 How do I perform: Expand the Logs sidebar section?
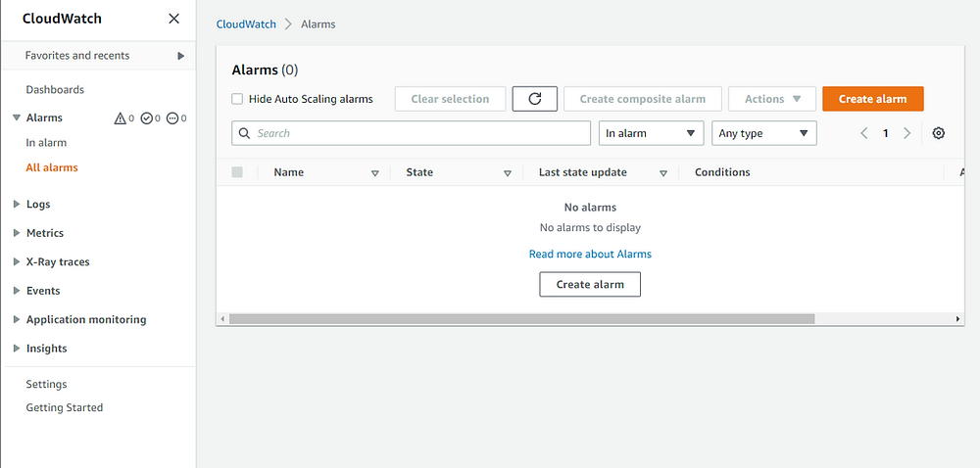coord(17,204)
